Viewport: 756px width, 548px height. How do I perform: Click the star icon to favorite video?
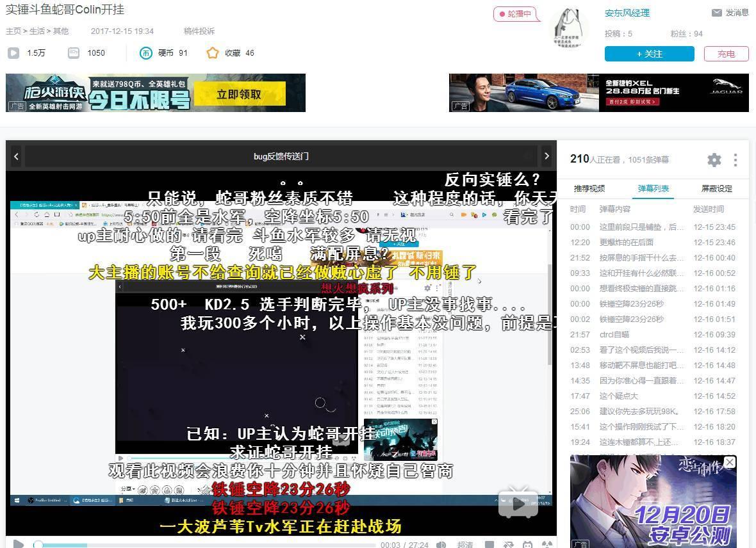click(213, 53)
